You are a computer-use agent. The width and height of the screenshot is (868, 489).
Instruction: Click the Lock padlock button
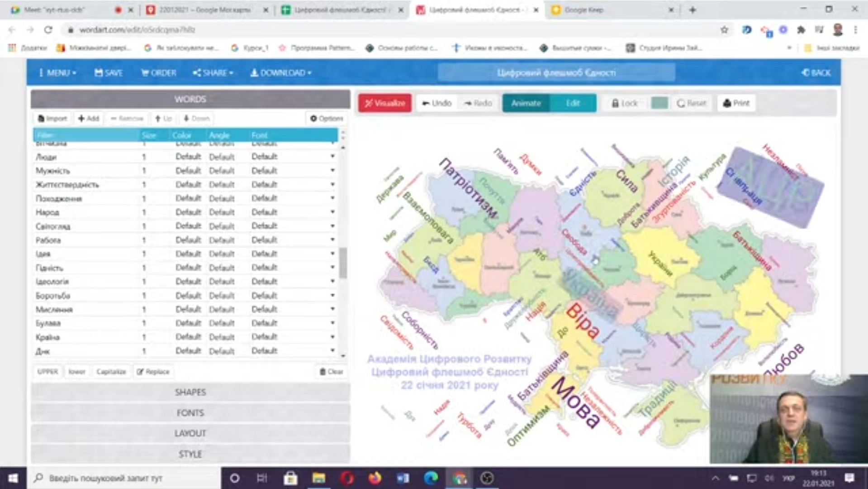[x=624, y=103]
